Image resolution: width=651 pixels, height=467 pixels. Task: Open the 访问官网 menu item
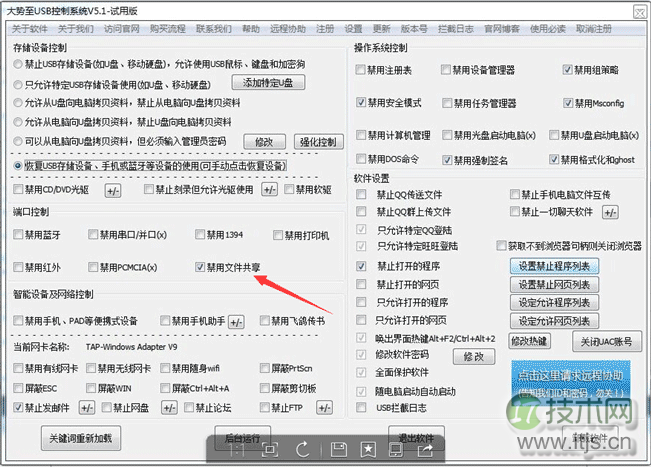click(121, 29)
